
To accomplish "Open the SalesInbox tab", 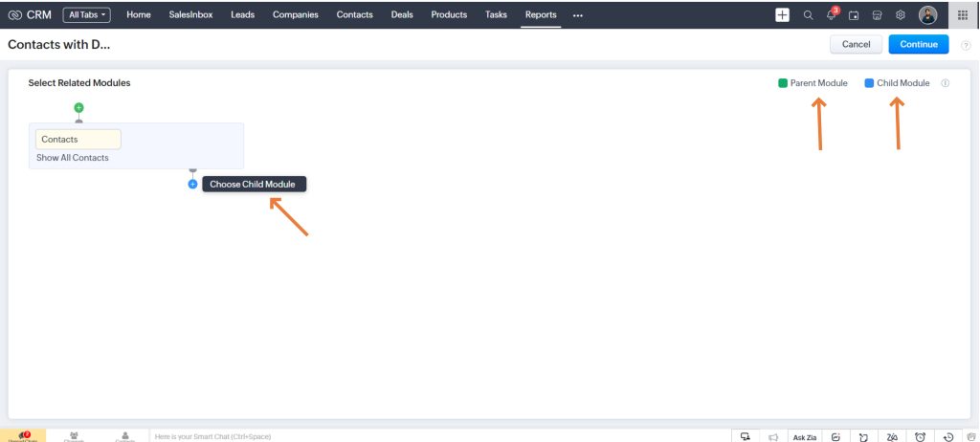I will (x=190, y=15).
